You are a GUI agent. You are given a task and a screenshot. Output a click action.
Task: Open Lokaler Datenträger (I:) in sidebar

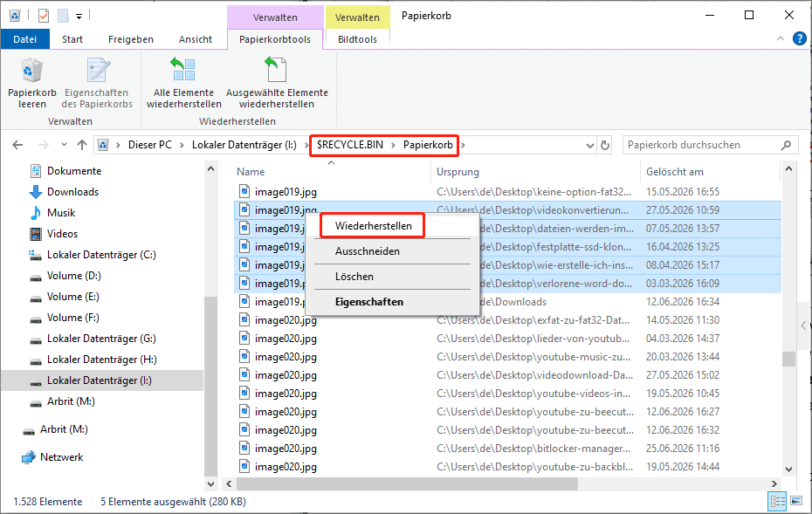(101, 380)
